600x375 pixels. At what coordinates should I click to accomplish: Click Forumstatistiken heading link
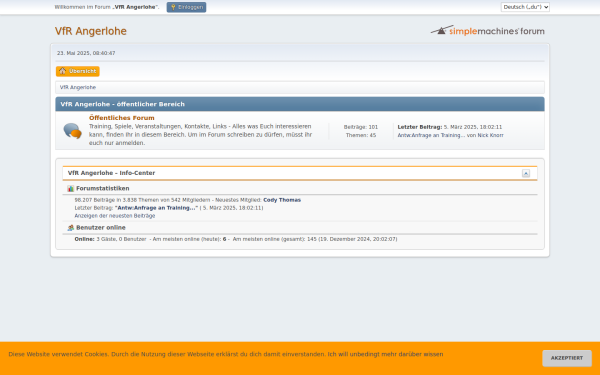[103, 188]
